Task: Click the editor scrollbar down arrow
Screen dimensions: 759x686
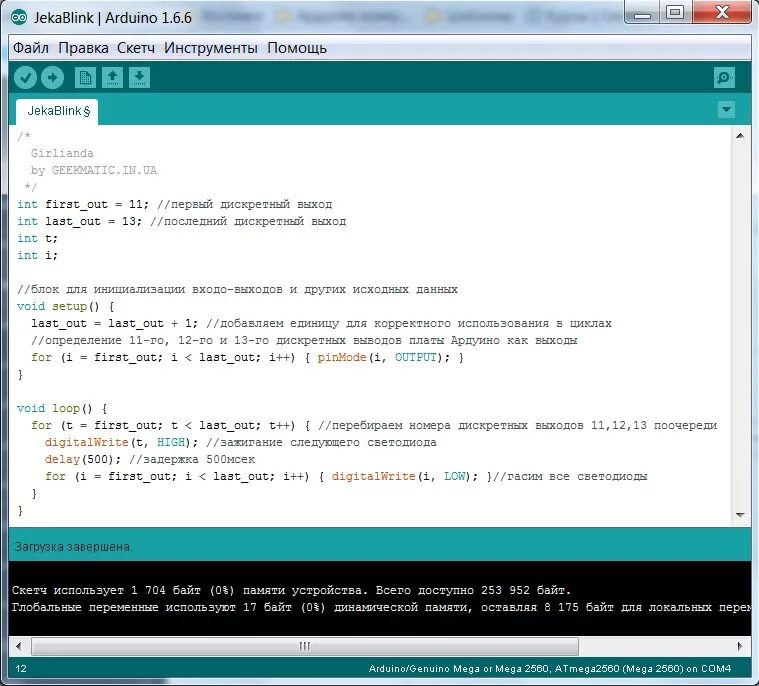Action: (740, 515)
